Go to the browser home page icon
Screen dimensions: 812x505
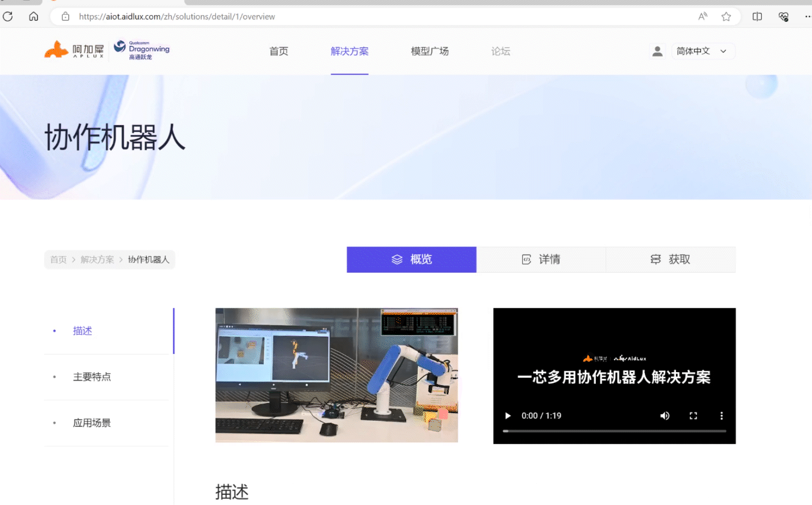pos(33,17)
